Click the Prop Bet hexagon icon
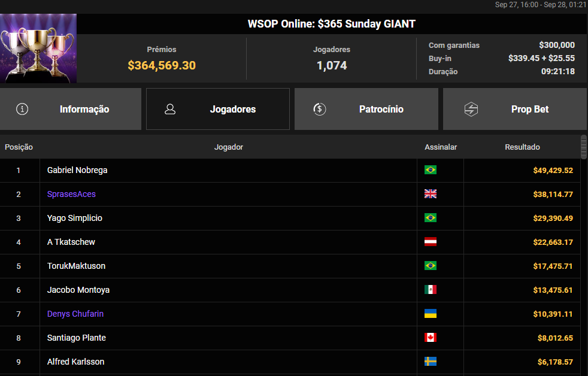 [471, 109]
